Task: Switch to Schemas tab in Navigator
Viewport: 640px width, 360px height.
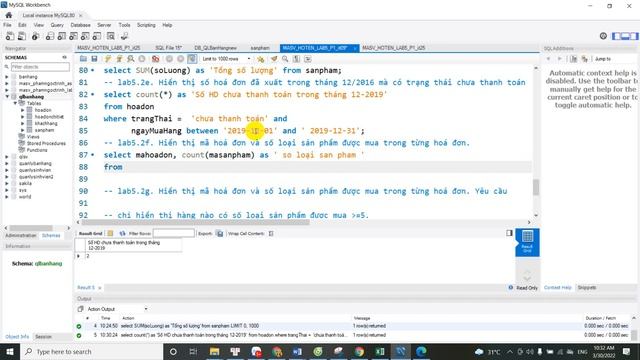Action: point(51,236)
